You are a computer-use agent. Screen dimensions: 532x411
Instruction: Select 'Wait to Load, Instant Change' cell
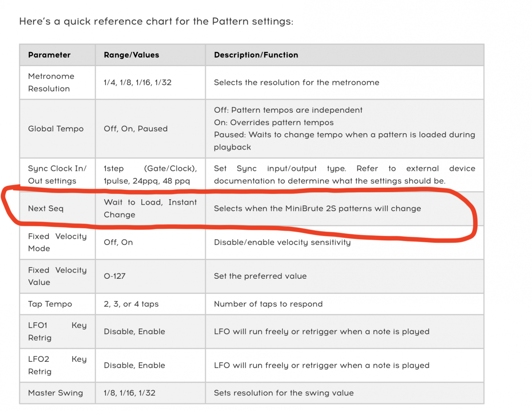[x=150, y=209]
